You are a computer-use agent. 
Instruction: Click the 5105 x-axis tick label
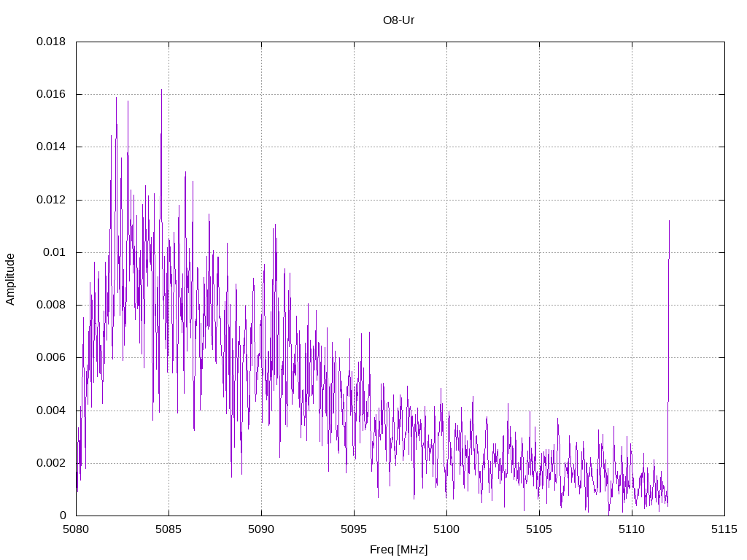[539, 529]
